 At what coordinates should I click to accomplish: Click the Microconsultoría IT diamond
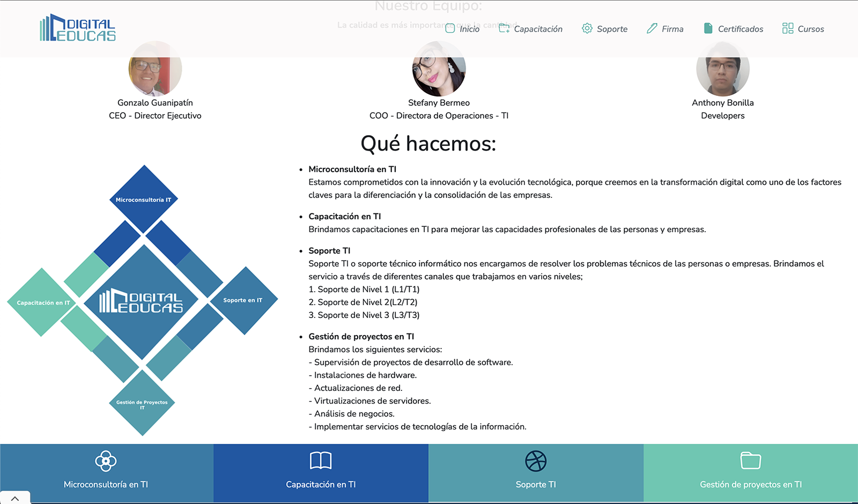pyautogui.click(x=144, y=199)
